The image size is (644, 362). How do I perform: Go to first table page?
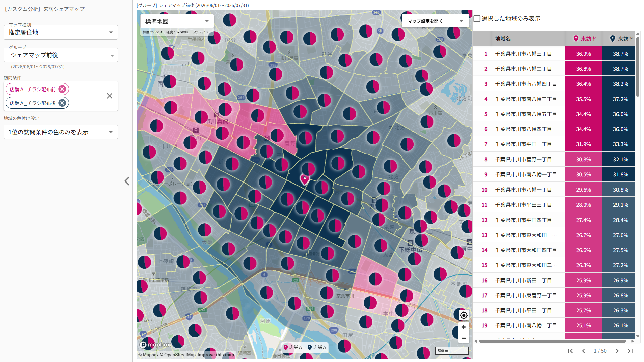click(x=570, y=351)
